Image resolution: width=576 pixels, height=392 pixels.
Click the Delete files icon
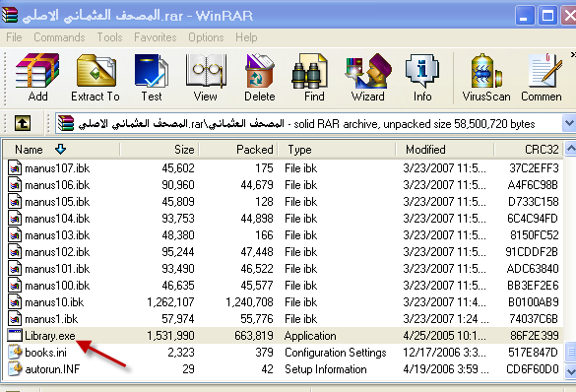(x=259, y=77)
